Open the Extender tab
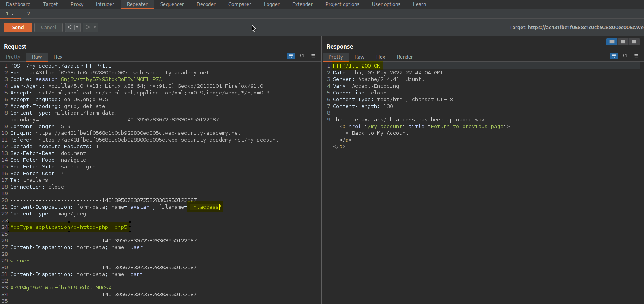Image resolution: width=644 pixels, height=304 pixels. (x=302, y=4)
